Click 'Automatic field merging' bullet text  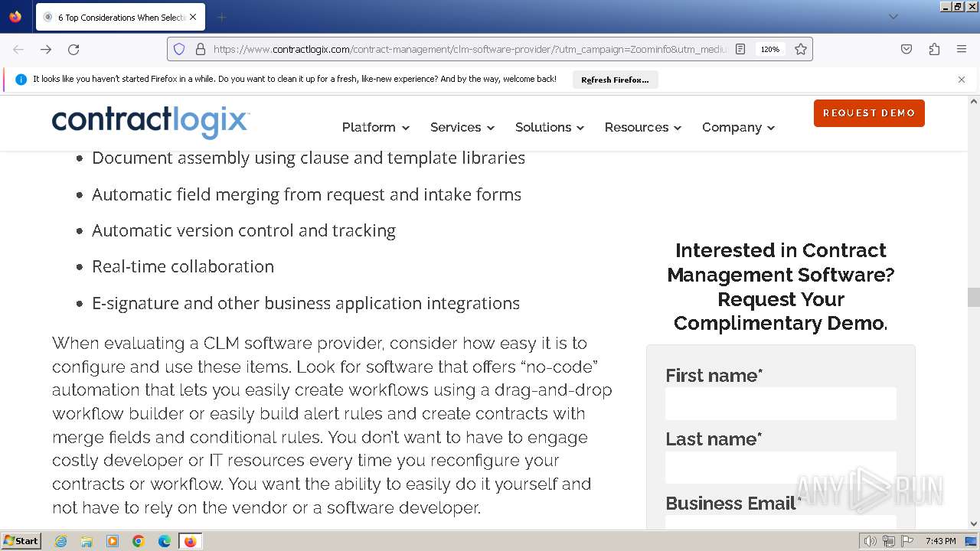306,194
